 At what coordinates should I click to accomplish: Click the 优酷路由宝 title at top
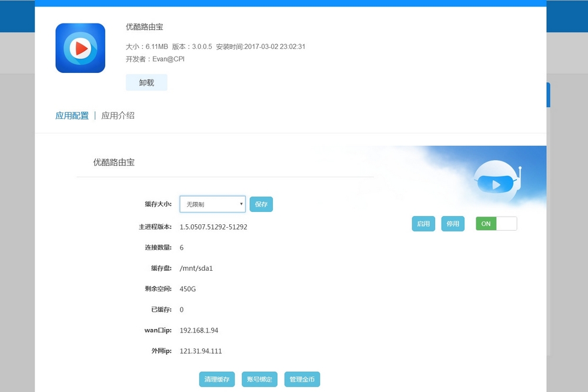[x=145, y=26]
